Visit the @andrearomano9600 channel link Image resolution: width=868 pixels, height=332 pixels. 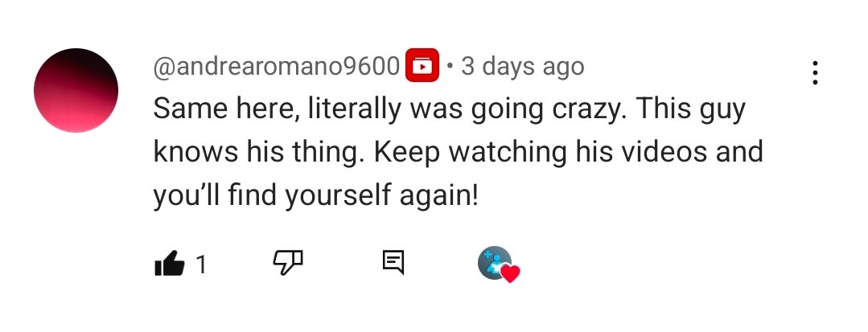point(277,67)
